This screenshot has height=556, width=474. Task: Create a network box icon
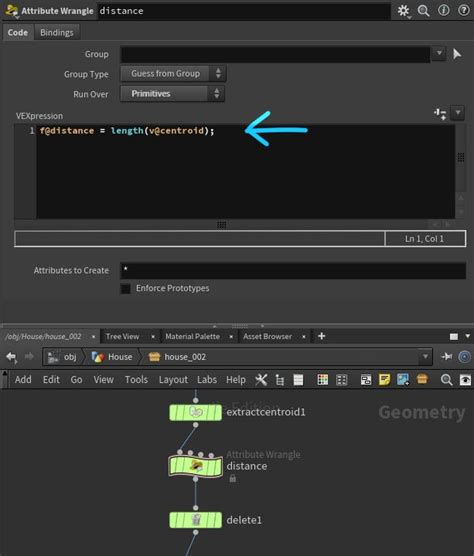click(366, 380)
